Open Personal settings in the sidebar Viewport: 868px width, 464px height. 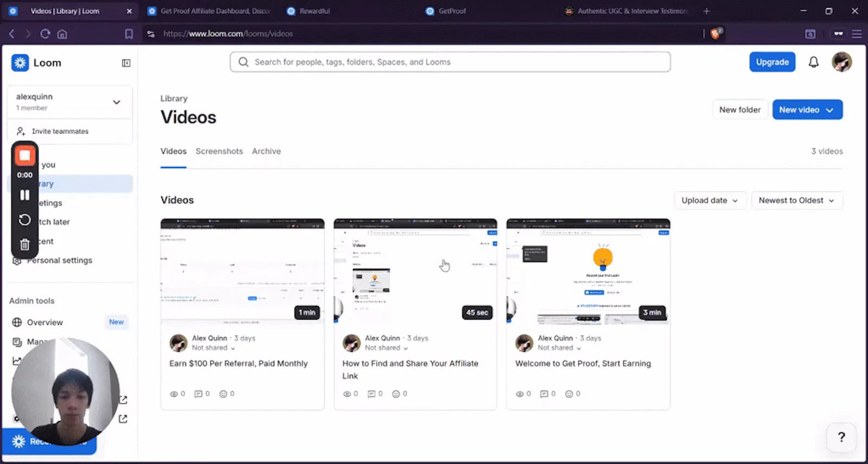(60, 261)
